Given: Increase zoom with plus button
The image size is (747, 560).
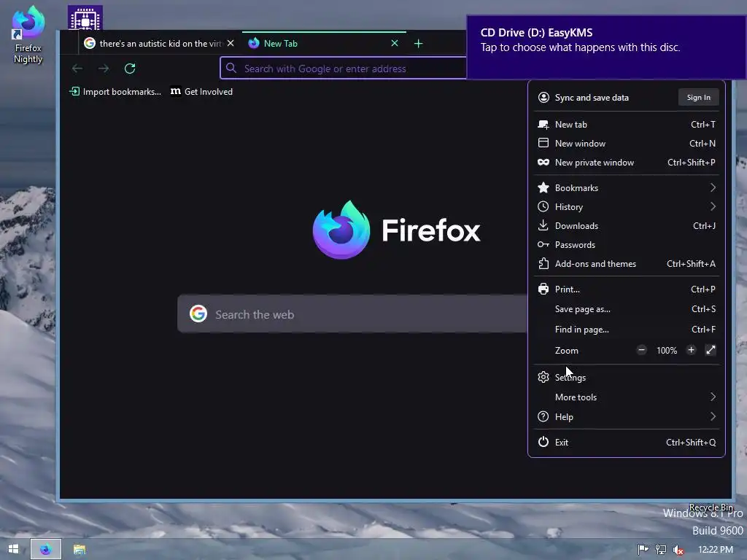Looking at the screenshot, I should point(691,350).
